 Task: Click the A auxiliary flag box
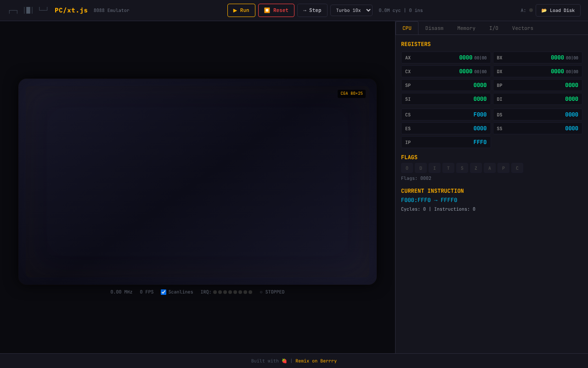point(490,168)
